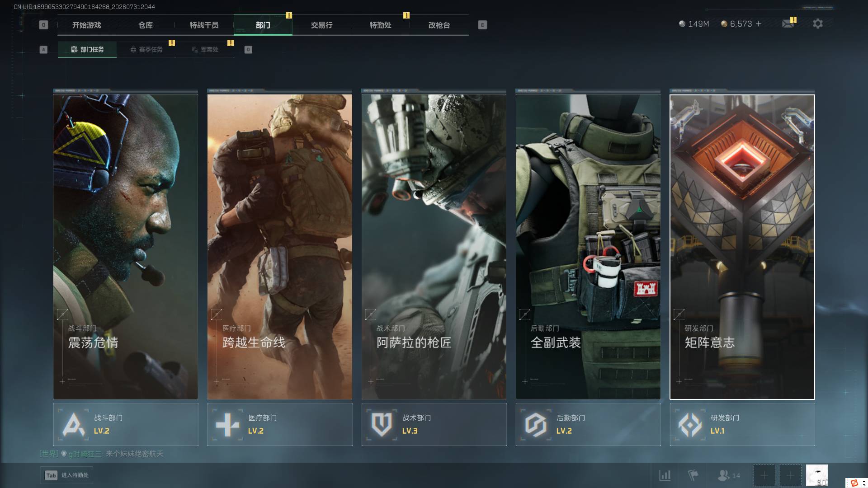Screen dimensions: 868x488
Task: Click the first empty squad slot plus
Action: (x=764, y=475)
